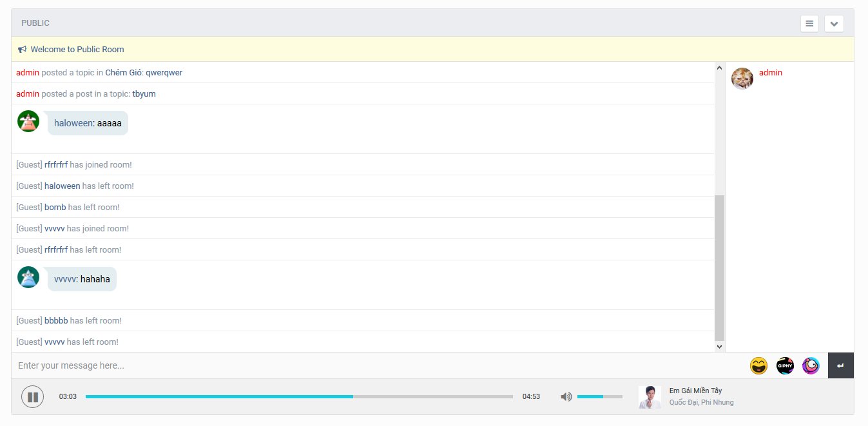Adjust the volume slider
Image resolution: width=868 pixels, height=426 pixels.
600,396
